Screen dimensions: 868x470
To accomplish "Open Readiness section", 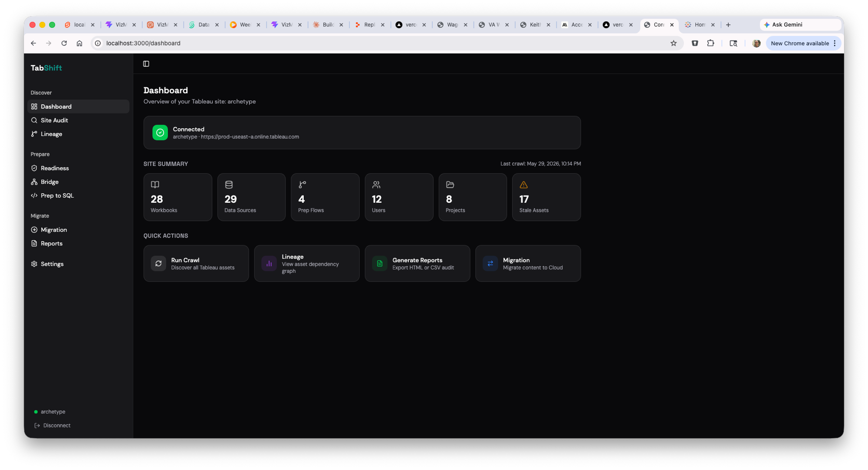I will [x=78, y=168].
